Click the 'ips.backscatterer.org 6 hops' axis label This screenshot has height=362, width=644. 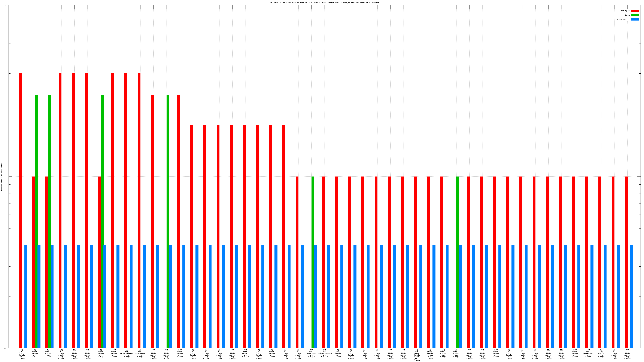(127, 353)
